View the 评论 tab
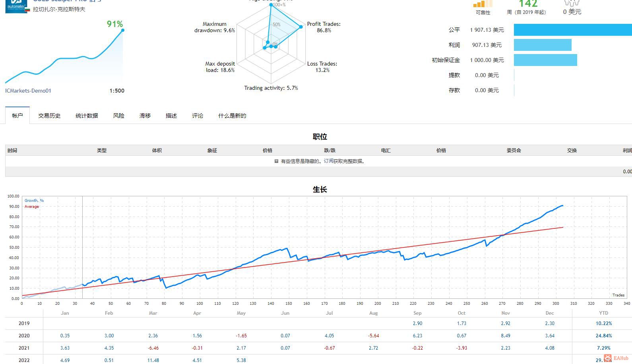Screen dimensions: 632x364 click(x=197, y=116)
